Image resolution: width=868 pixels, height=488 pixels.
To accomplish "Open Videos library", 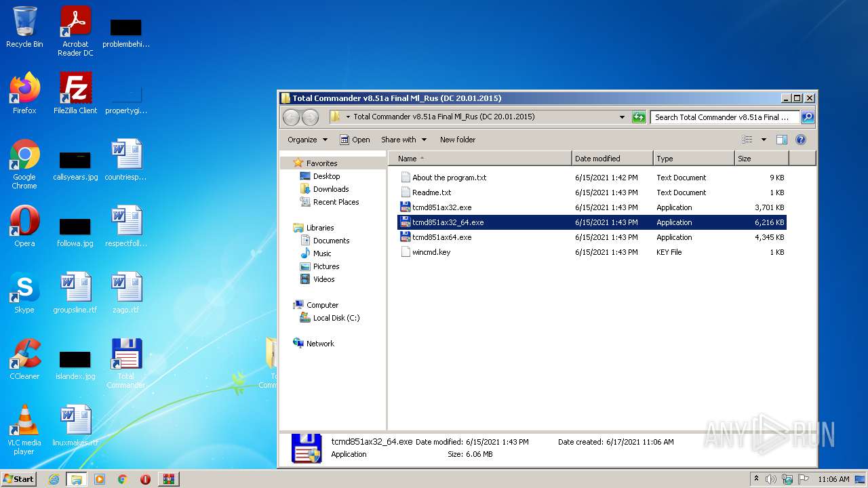I will coord(323,279).
